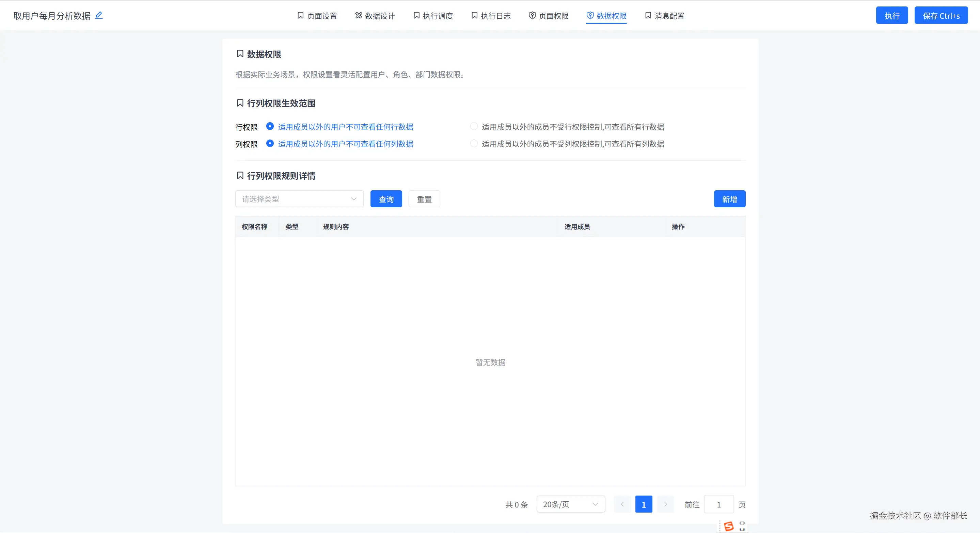Switch to the 执行日志 tab
980x533 pixels.
491,16
